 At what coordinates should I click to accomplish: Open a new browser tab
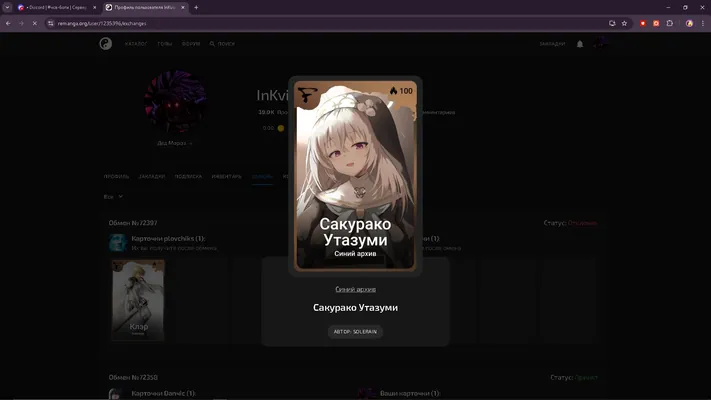(196, 7)
